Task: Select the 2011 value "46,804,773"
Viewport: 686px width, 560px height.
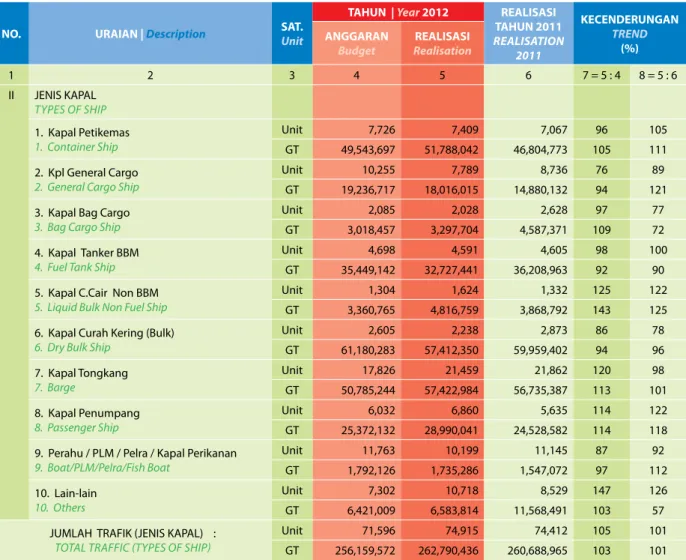Action: (540, 150)
